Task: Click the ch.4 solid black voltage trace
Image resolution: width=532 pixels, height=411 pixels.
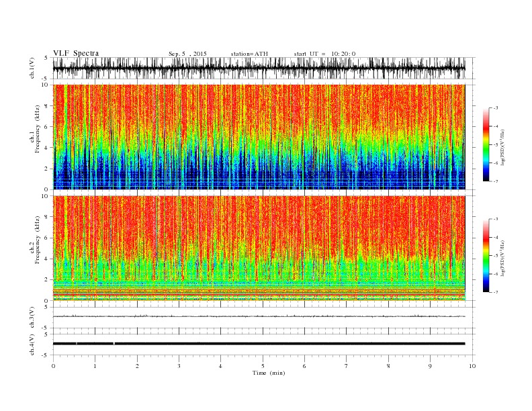Action: click(x=259, y=344)
